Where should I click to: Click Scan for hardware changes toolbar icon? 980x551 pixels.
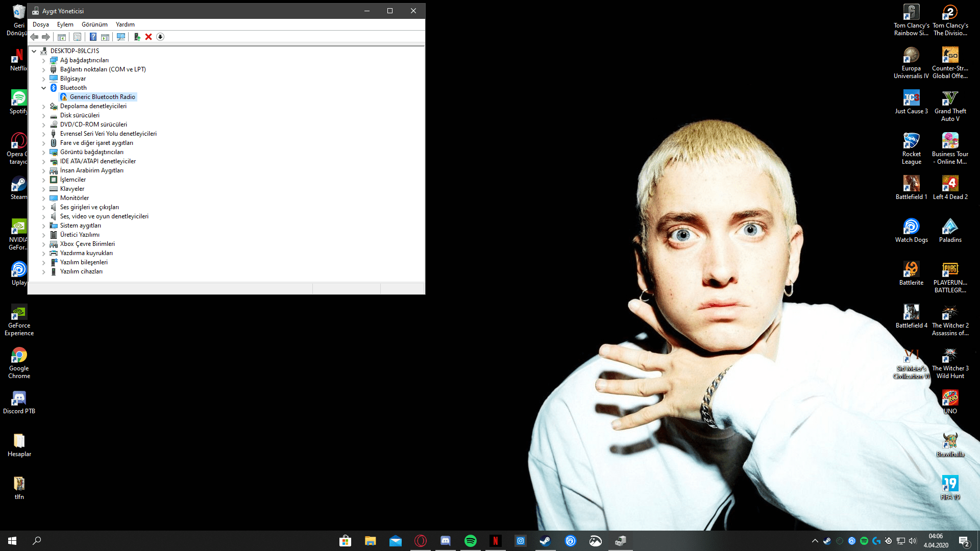pyautogui.click(x=121, y=37)
